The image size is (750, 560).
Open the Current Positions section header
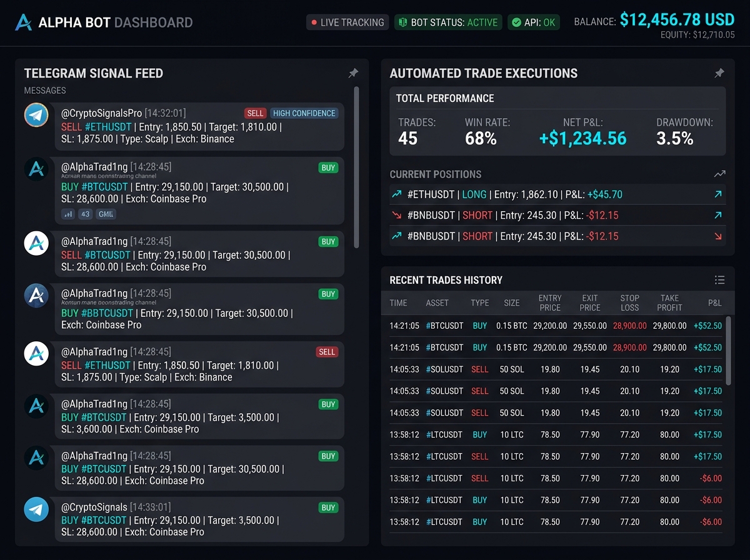click(436, 175)
